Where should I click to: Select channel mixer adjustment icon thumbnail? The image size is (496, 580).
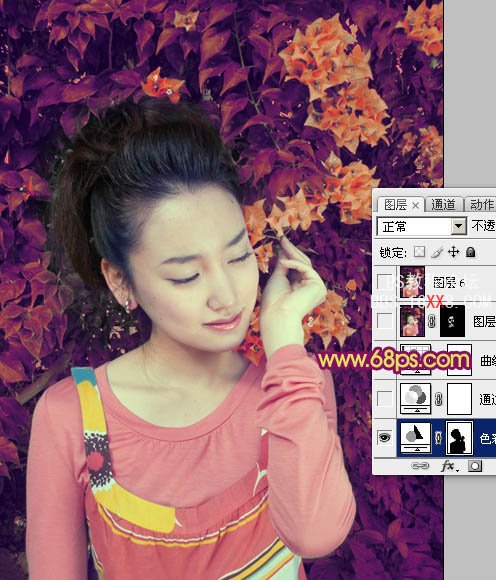[416, 398]
